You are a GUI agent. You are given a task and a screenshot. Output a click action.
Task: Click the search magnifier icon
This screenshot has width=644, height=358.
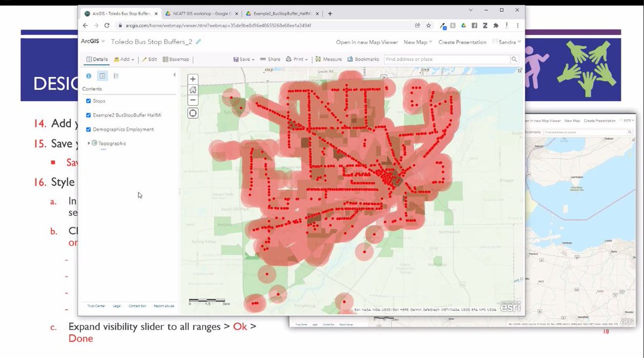point(514,60)
